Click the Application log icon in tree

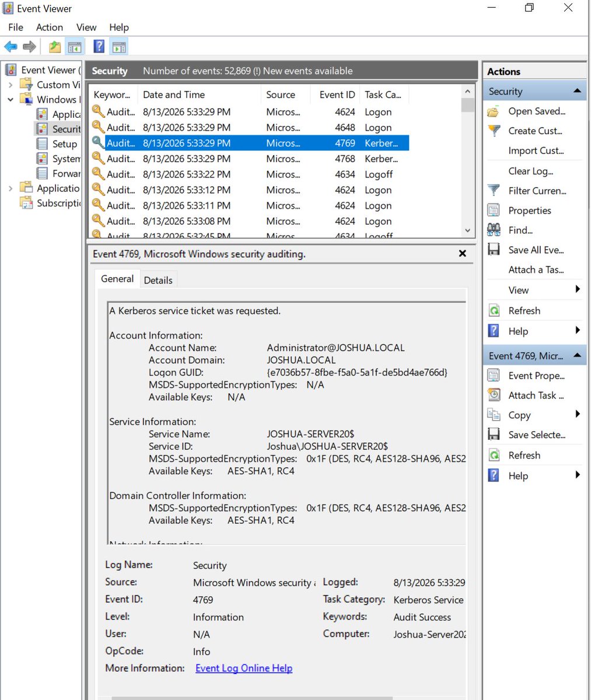[x=42, y=114]
